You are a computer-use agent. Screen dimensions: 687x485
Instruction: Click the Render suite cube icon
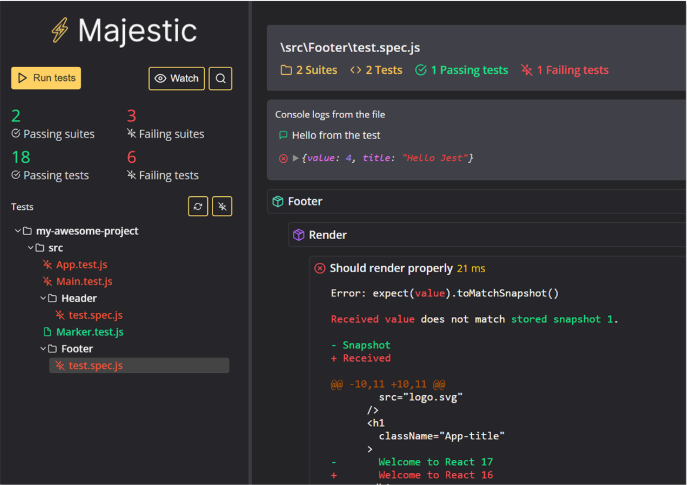[298, 235]
